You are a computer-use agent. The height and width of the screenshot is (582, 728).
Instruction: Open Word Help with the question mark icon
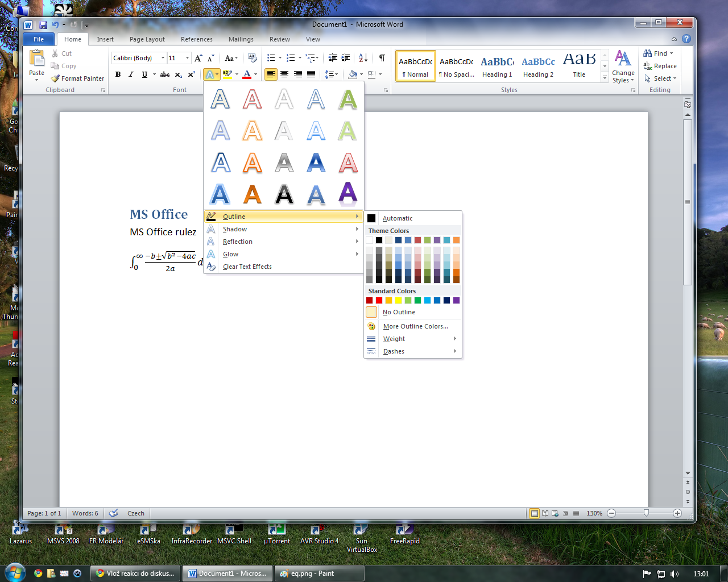(686, 39)
